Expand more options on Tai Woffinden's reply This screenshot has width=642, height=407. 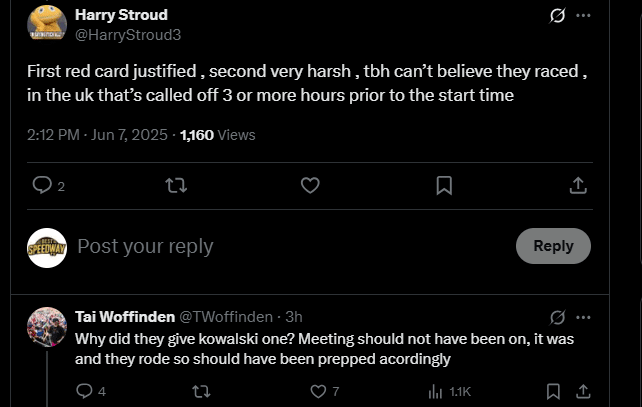pyautogui.click(x=584, y=317)
